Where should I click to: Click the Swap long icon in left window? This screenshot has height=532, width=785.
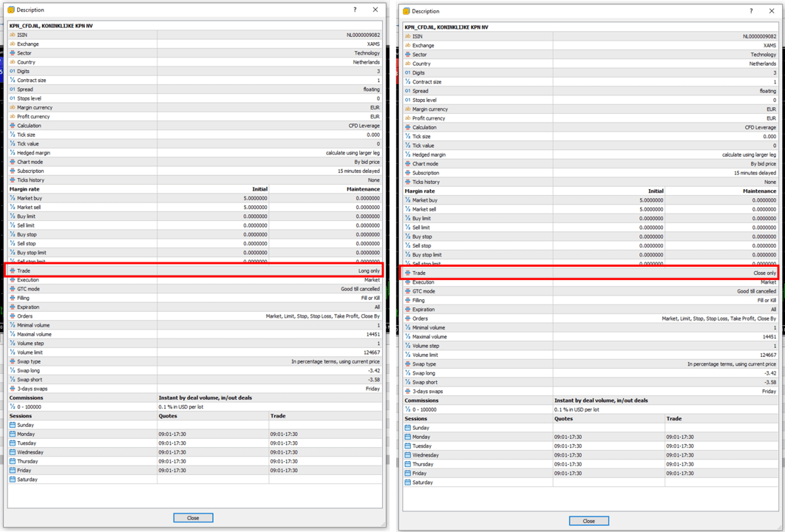click(x=13, y=371)
